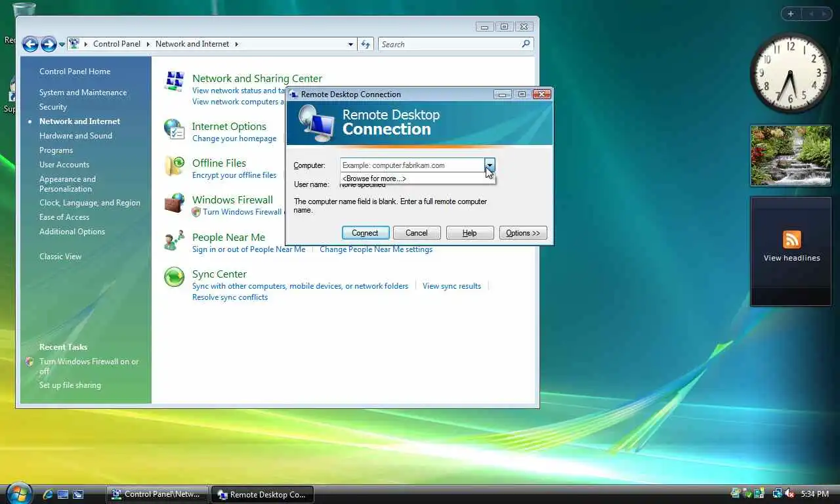This screenshot has width=840, height=504.
Task: Expand the arrow after Network and Internet breadcrumb
Action: 236,44
